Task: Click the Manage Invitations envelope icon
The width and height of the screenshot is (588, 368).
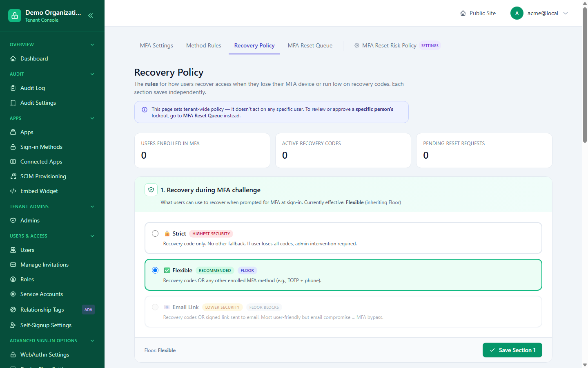Action: (x=13, y=265)
